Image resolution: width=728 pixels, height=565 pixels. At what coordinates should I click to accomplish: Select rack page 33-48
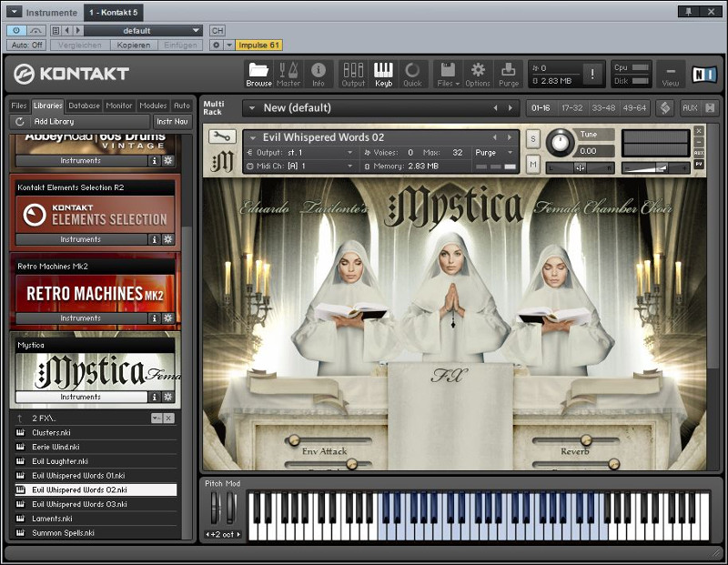point(603,108)
